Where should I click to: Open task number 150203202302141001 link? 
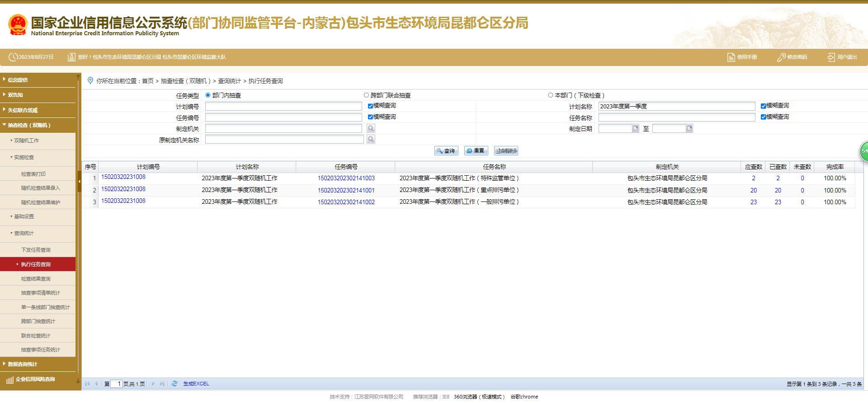tap(346, 190)
